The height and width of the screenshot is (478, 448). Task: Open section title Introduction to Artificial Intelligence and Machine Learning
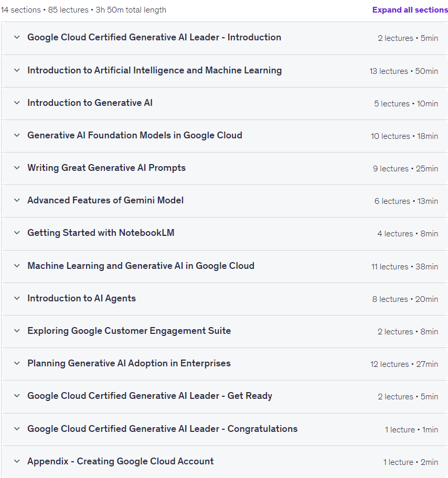[x=154, y=70]
